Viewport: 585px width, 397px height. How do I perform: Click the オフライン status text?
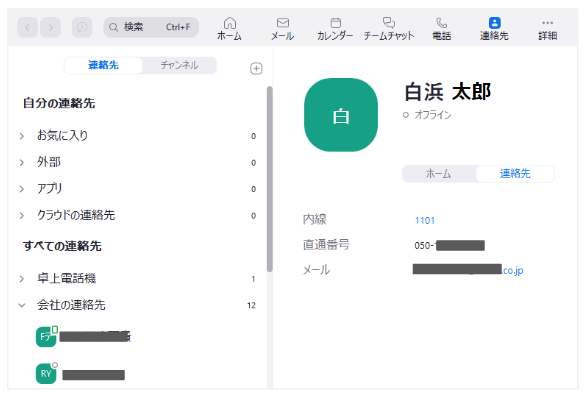[433, 115]
